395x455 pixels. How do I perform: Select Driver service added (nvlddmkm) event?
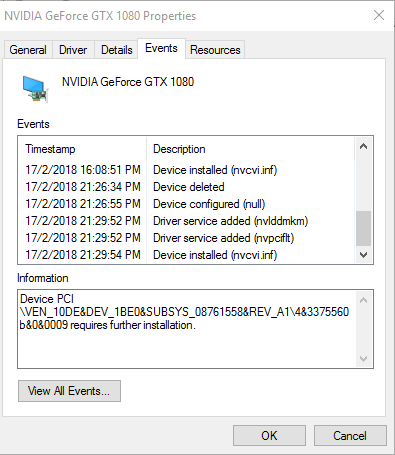[x=187, y=221]
